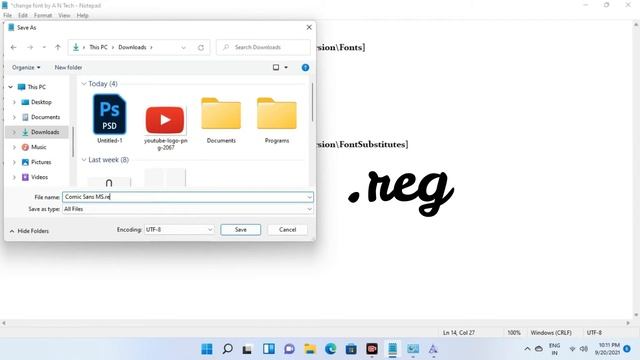
Task: Click the forward navigation arrow
Action: 30,47
